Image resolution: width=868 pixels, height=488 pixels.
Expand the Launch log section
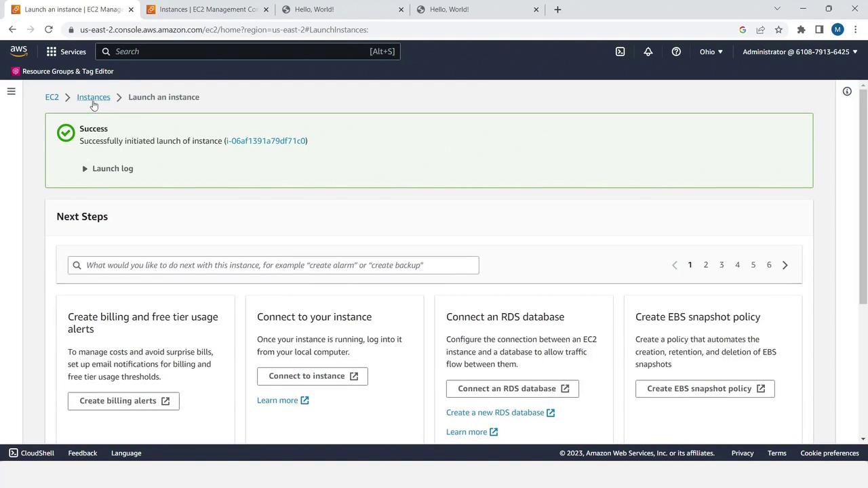click(x=107, y=169)
